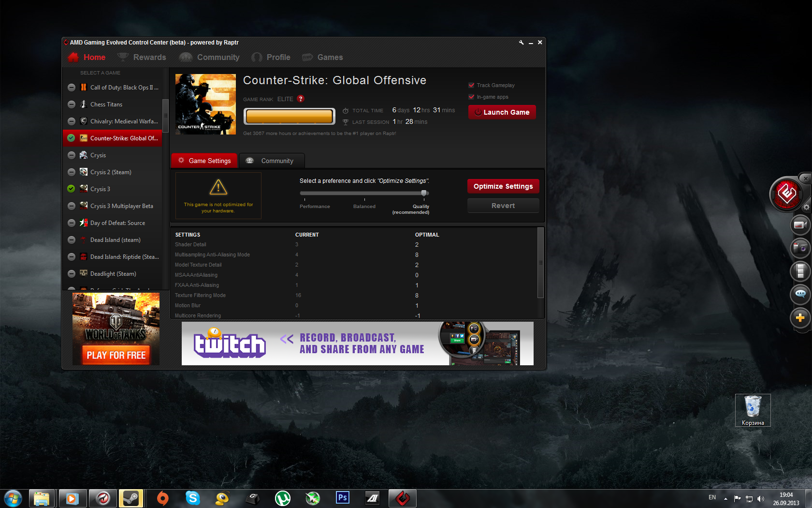Select Crysis 3 Multiplayer Beta in the list
The width and height of the screenshot is (812, 508).
[113, 206]
